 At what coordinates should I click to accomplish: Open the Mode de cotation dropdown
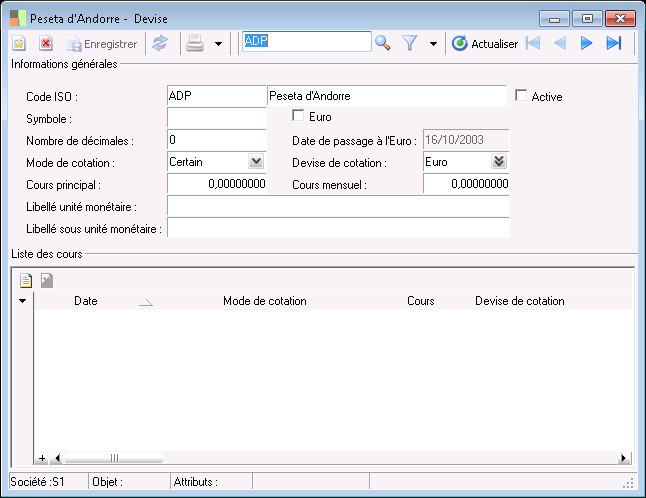pos(255,161)
